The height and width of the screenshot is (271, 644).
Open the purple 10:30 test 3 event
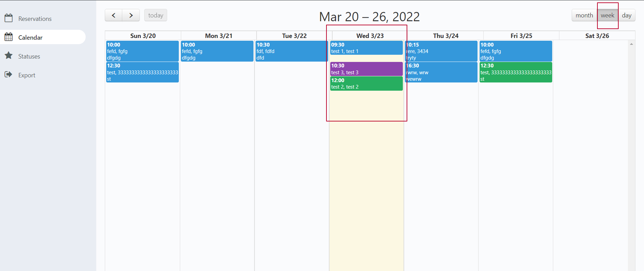pos(366,69)
